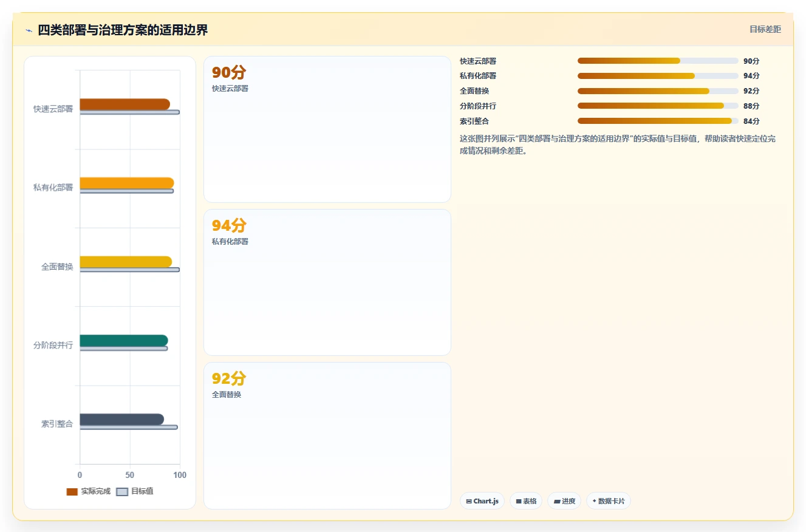Click the yellow 全面替换 actual bar in chart
The height and width of the screenshot is (532, 806).
[126, 262]
